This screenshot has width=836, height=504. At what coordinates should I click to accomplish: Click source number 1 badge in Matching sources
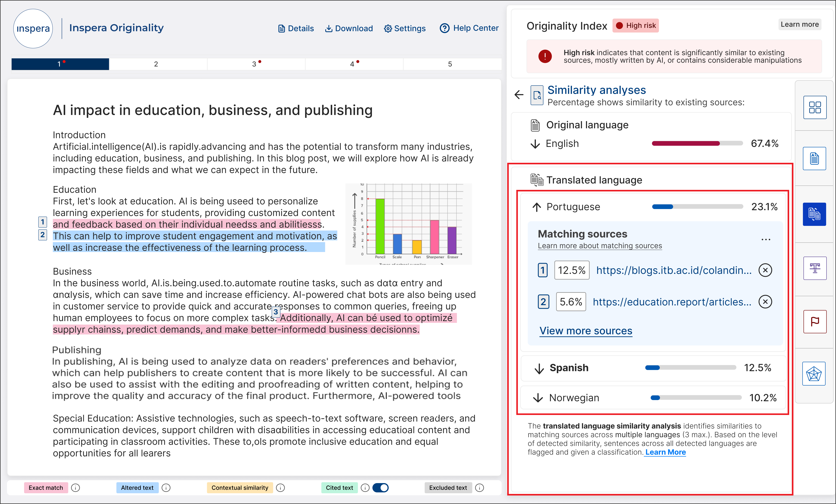542,270
